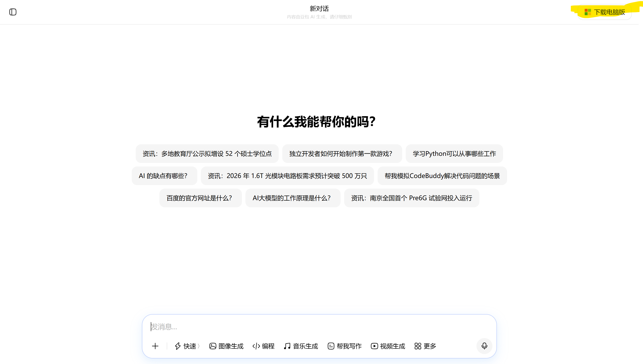643x364 pixels.
Task: Open news about 南京 Pre6G 试验网
Action: [412, 198]
